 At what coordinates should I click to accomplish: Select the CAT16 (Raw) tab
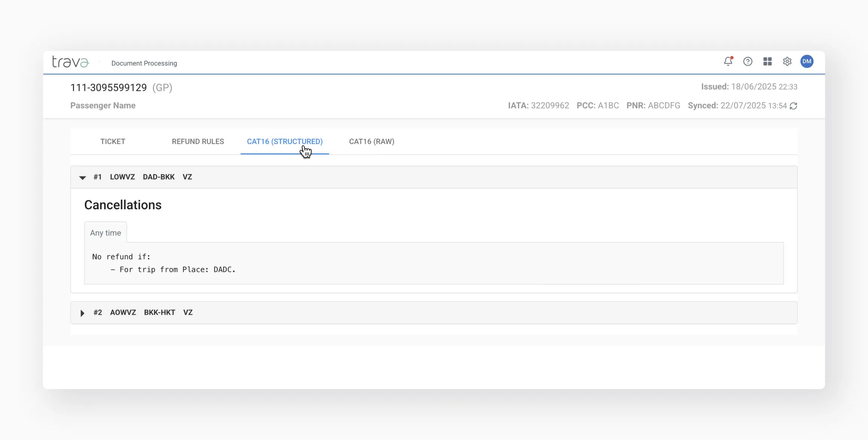click(x=371, y=141)
